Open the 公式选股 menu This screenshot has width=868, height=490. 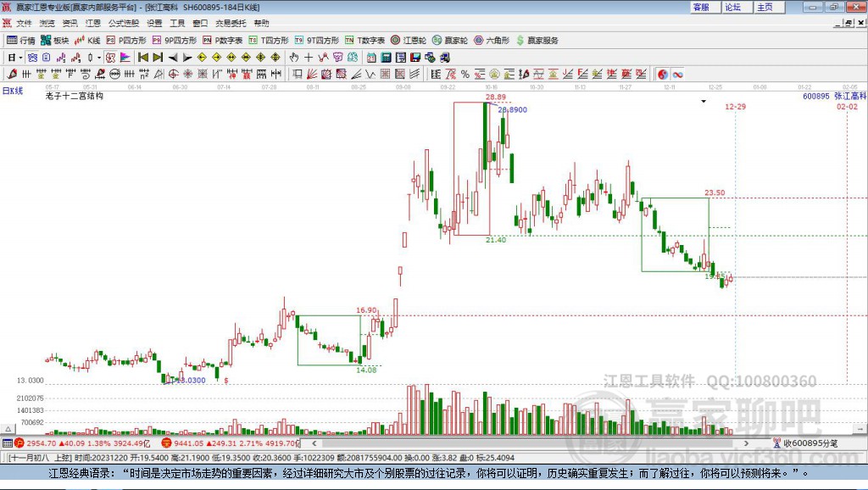pyautogui.click(x=124, y=23)
